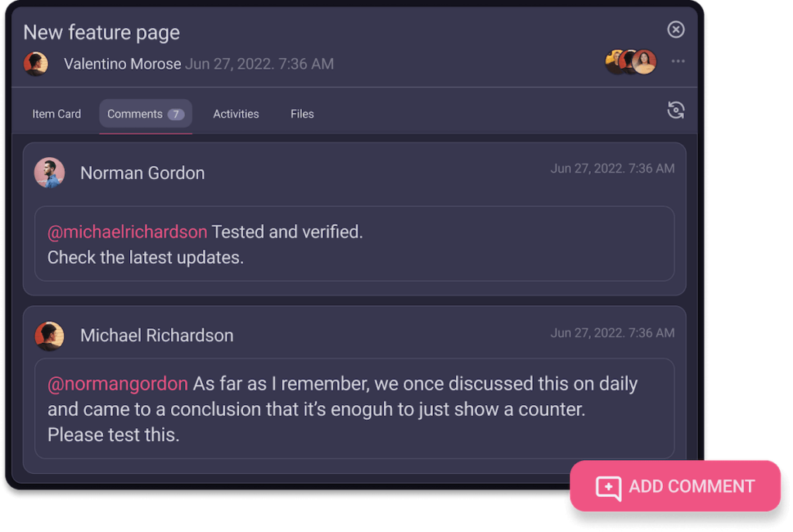Screen dimensions: 793x532
Task: Click Michael Richardson's profile avatar
Action: click(50, 335)
